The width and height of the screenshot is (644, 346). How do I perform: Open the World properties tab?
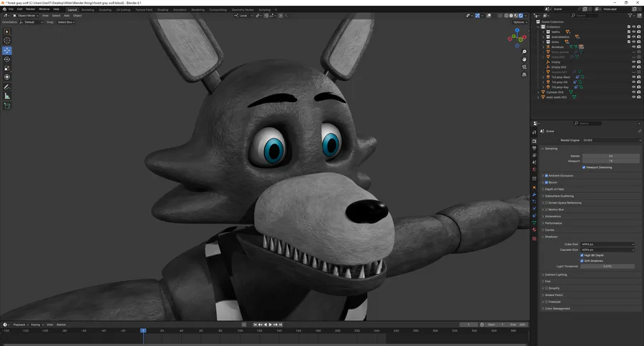click(x=535, y=169)
